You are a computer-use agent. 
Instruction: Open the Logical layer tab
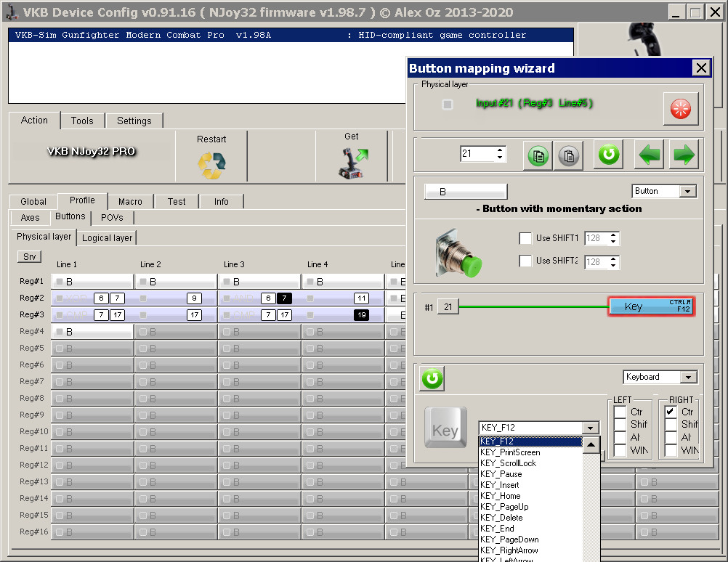click(x=107, y=238)
